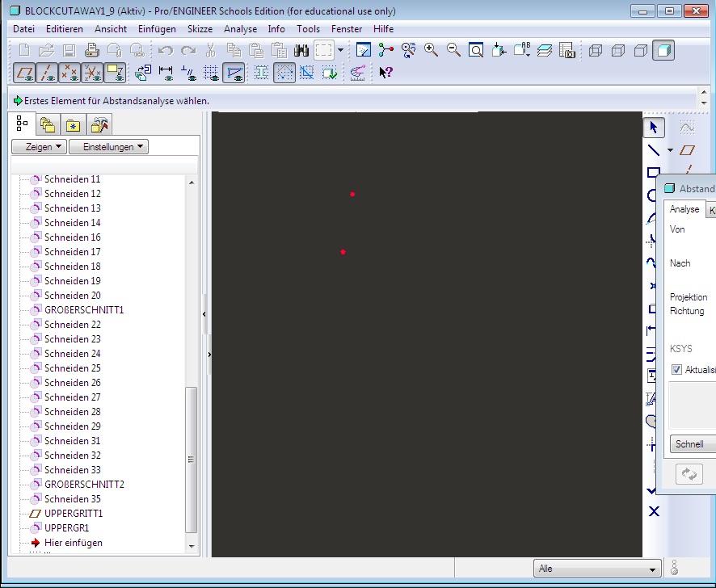The width and height of the screenshot is (716, 588).
Task: Open the Schnell dropdown in Abstand dialog
Action: (693, 443)
